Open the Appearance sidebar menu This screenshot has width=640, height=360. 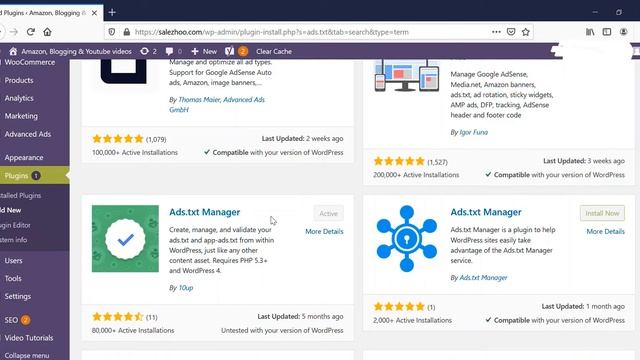pos(24,158)
